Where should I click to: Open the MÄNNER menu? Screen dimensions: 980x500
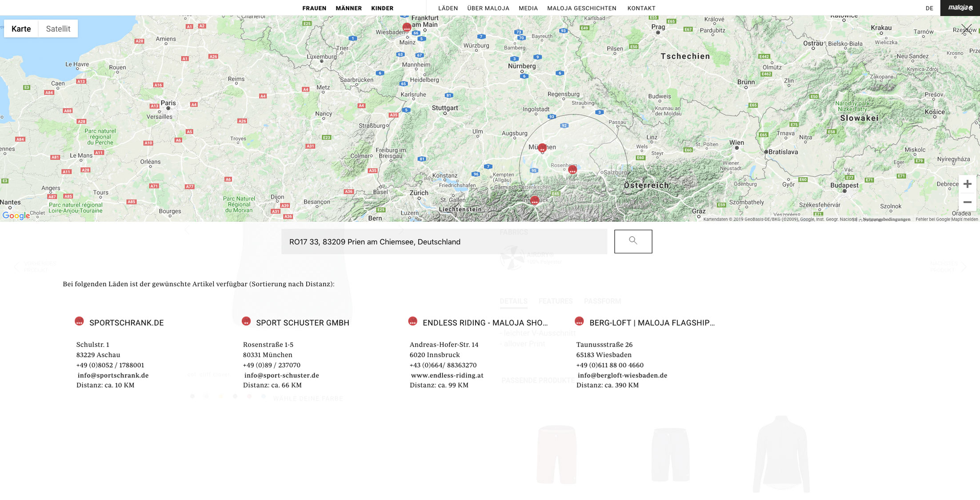coord(348,8)
